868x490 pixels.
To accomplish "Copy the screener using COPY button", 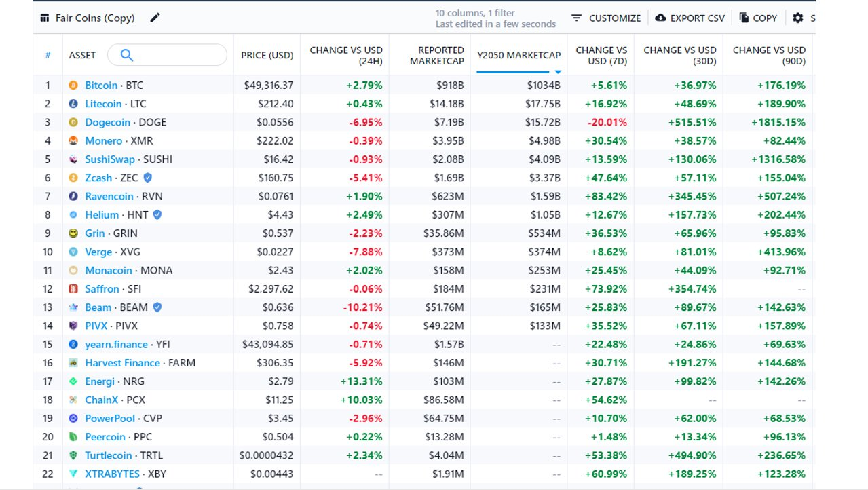I will [758, 18].
